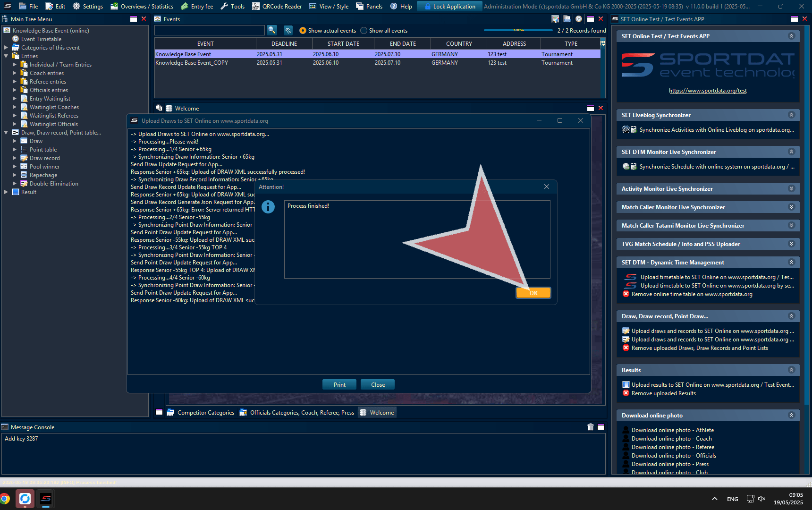The height and width of the screenshot is (510, 812).
Task: Click the Events search input field
Action: tap(209, 30)
